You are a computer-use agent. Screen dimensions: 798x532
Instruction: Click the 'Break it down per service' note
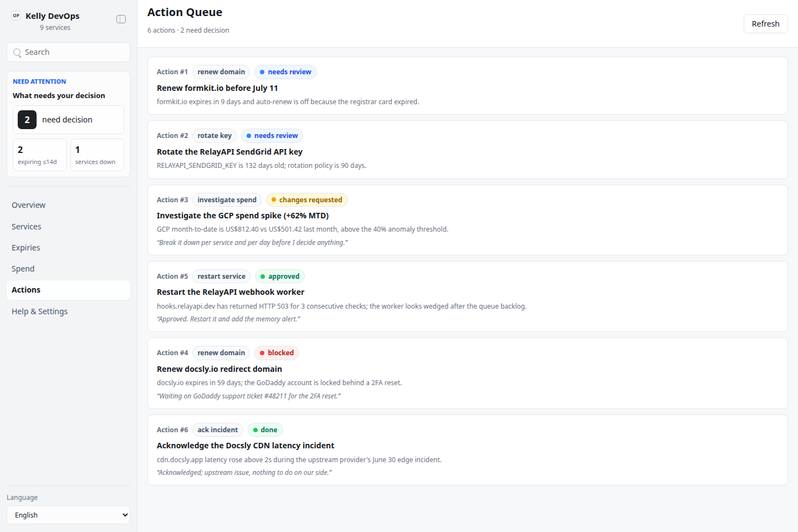click(252, 243)
